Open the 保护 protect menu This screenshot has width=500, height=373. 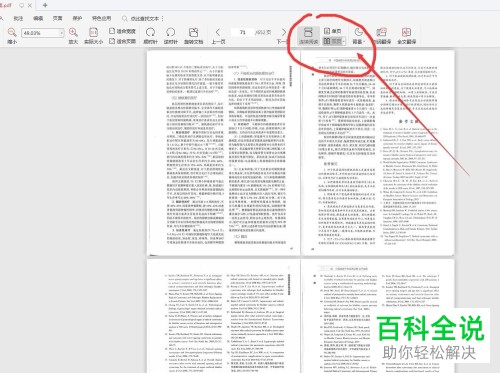coord(77,18)
